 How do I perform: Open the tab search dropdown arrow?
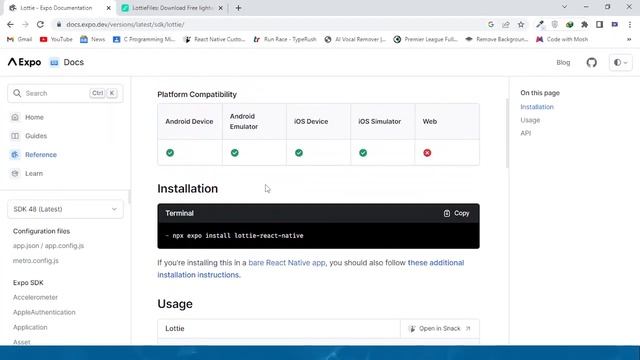pos(564,7)
